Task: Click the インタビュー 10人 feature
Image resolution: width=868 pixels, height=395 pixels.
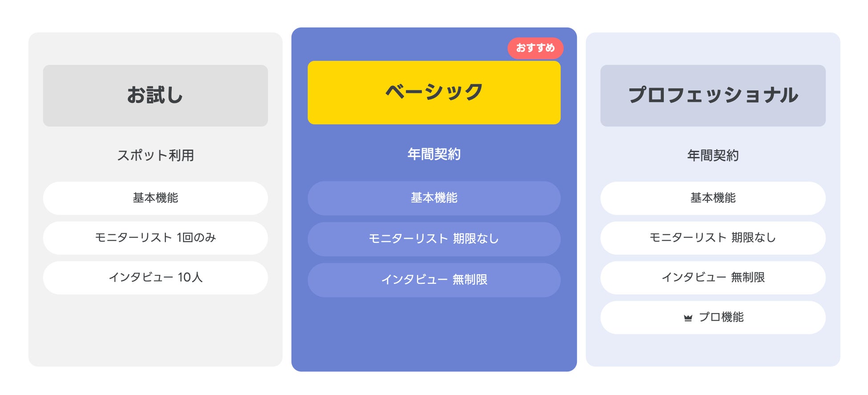Action: click(155, 278)
